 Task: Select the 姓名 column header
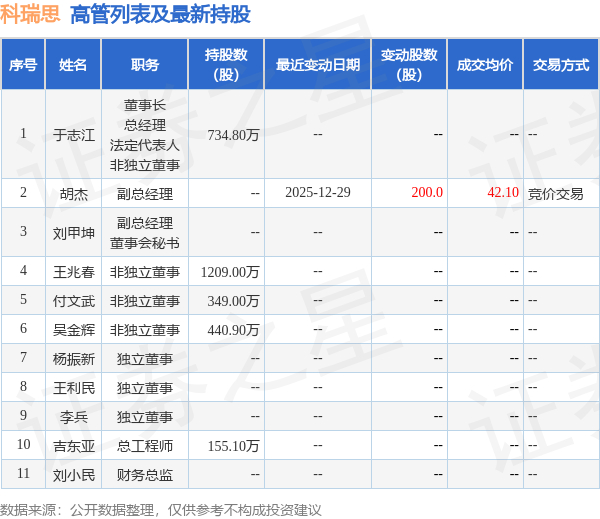pyautogui.click(x=73, y=65)
